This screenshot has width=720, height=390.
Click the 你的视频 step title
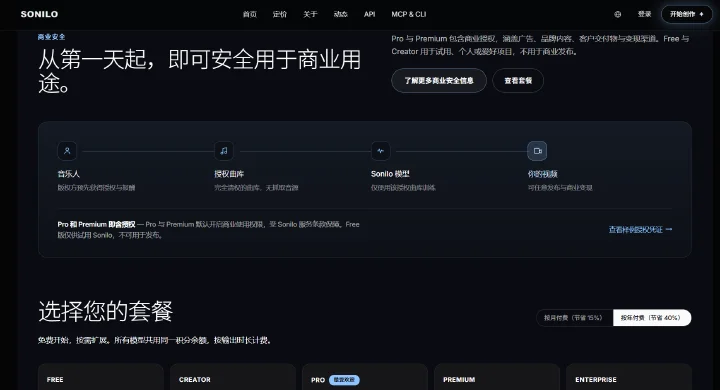(x=542, y=174)
